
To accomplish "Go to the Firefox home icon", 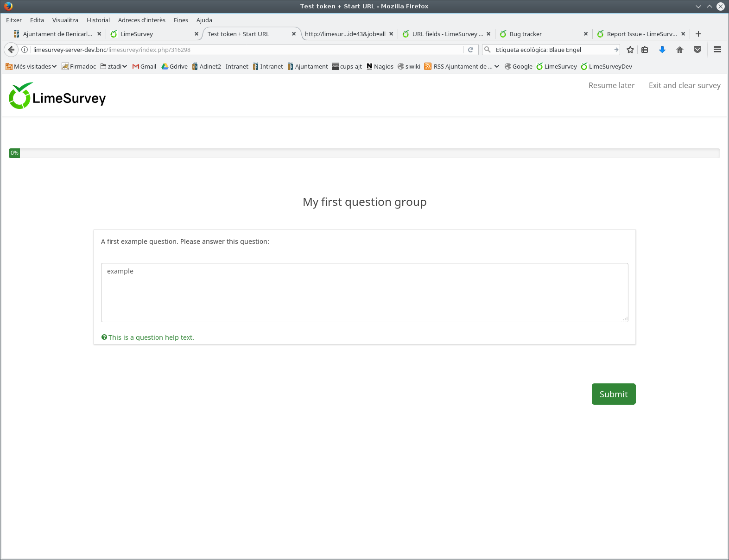I will [x=680, y=50].
